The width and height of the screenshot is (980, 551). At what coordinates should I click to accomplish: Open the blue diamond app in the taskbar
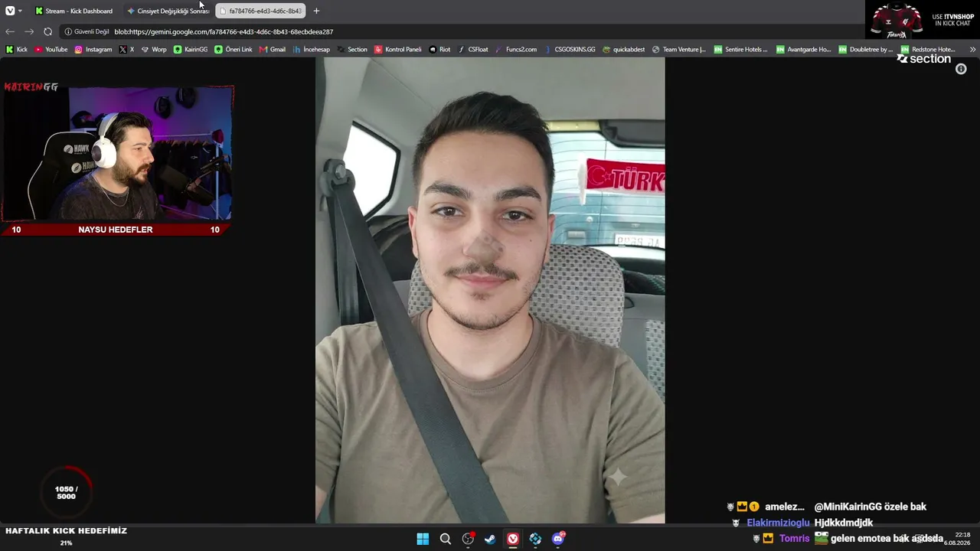tap(535, 539)
